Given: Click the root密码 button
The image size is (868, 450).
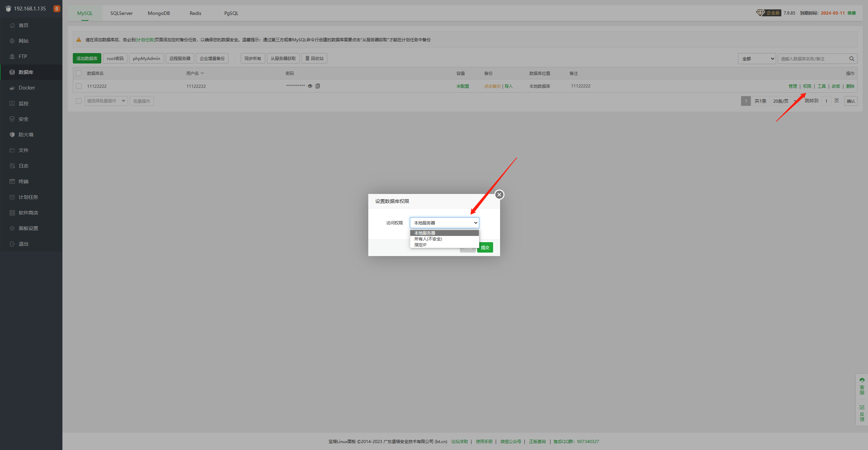Looking at the screenshot, I should coord(115,58).
